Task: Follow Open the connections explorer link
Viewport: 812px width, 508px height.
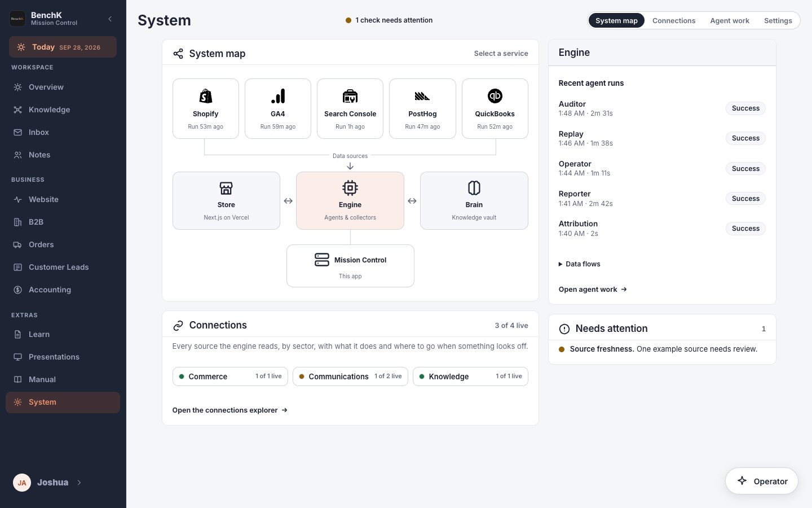Action: [x=230, y=410]
